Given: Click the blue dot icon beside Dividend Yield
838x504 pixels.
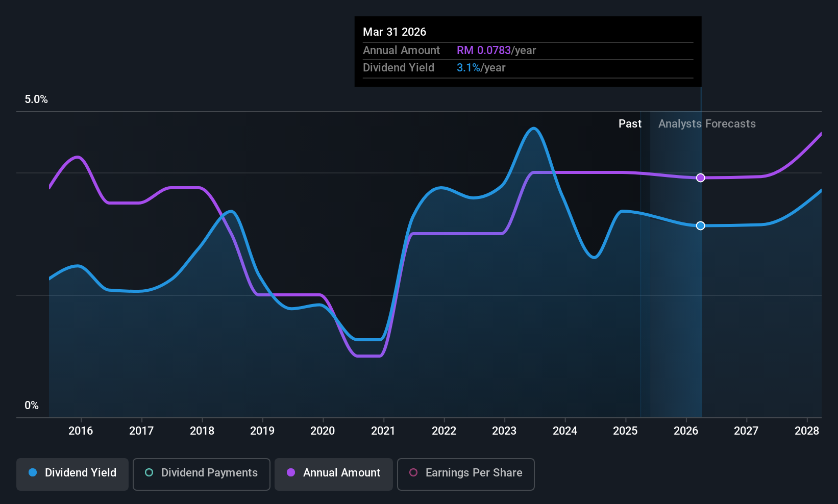Looking at the screenshot, I should point(33,472).
